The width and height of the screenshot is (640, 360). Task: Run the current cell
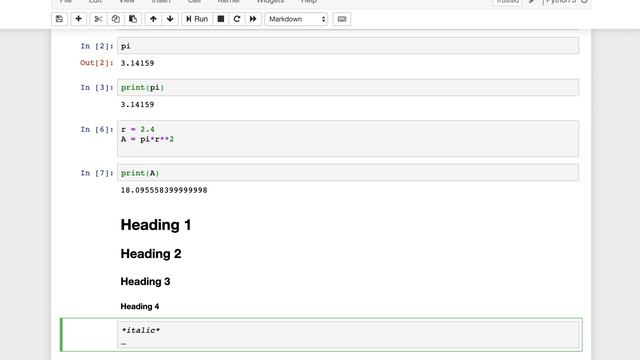click(197, 19)
